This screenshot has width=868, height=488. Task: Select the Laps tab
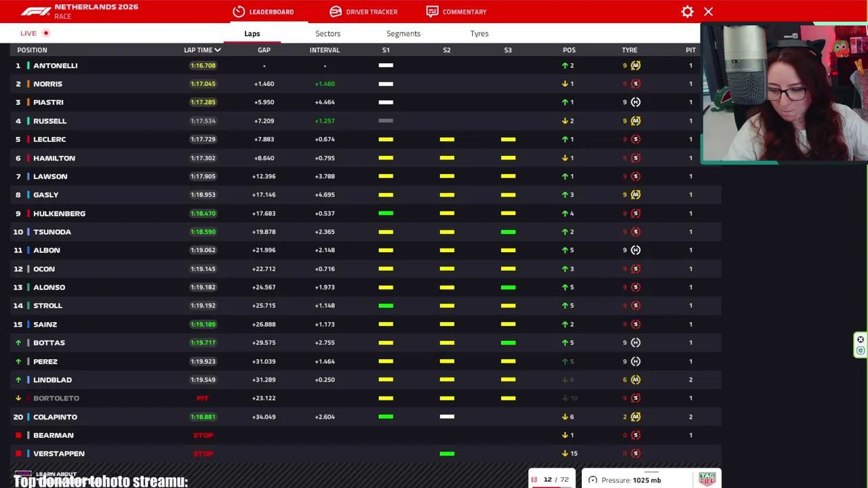click(252, 33)
